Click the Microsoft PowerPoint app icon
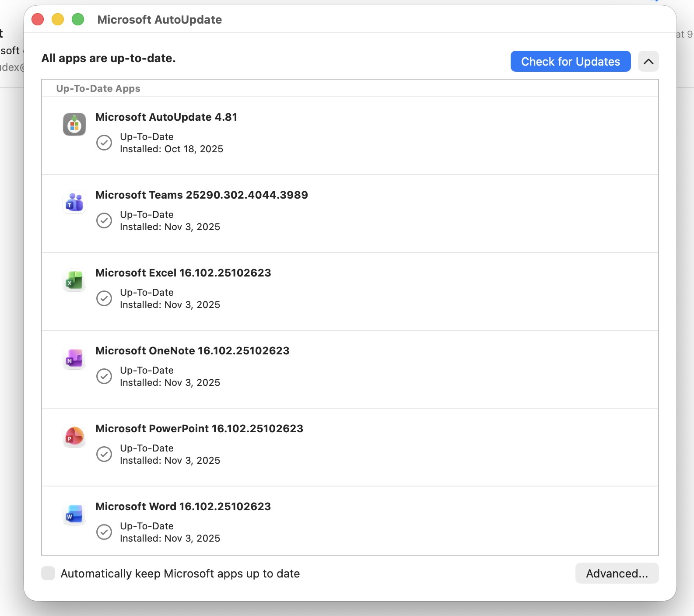 tap(74, 436)
